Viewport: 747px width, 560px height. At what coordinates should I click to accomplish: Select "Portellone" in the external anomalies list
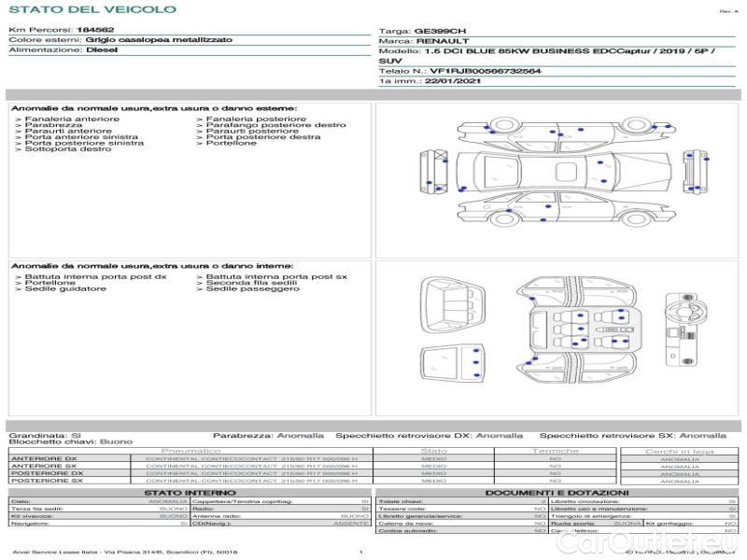click(x=232, y=143)
